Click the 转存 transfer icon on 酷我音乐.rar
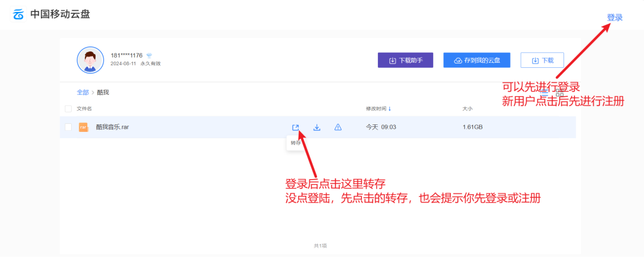 point(296,128)
